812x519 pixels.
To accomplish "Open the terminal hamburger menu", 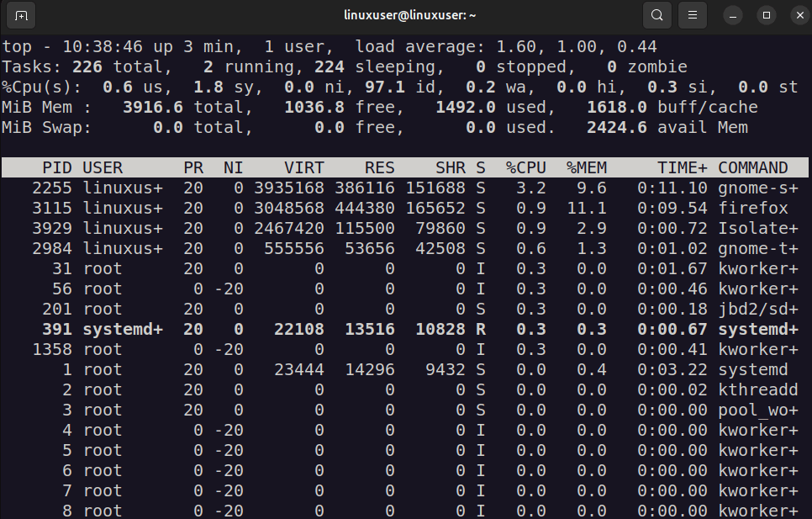I will point(692,15).
